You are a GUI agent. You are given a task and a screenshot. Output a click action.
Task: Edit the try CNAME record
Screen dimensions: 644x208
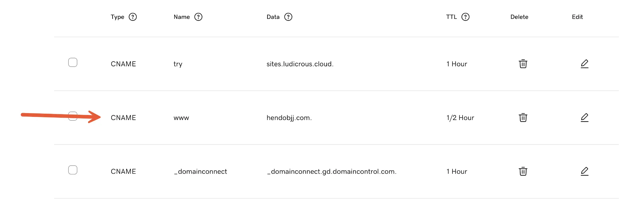point(585,64)
